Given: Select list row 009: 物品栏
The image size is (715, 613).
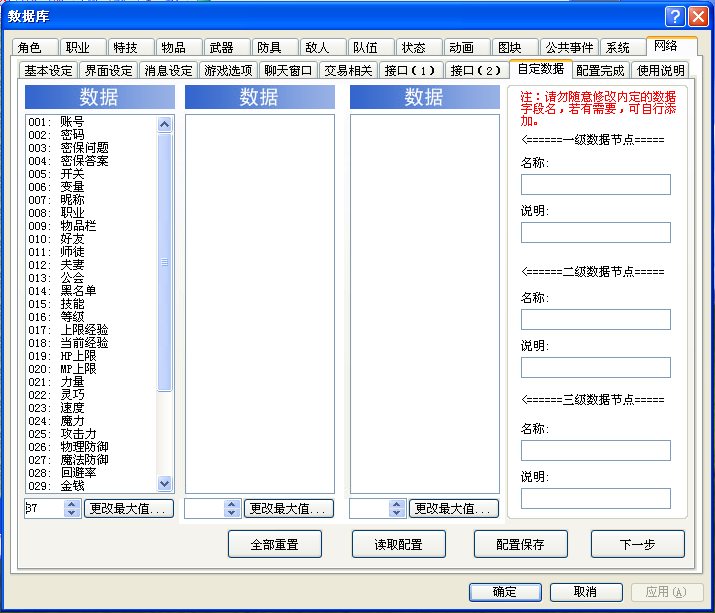Looking at the screenshot, I should point(91,226).
